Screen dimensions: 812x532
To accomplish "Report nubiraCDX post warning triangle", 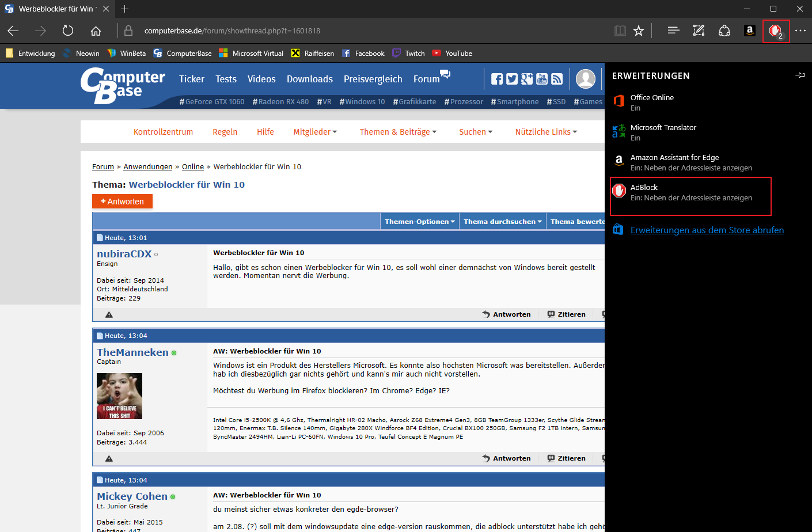I will pos(109,314).
